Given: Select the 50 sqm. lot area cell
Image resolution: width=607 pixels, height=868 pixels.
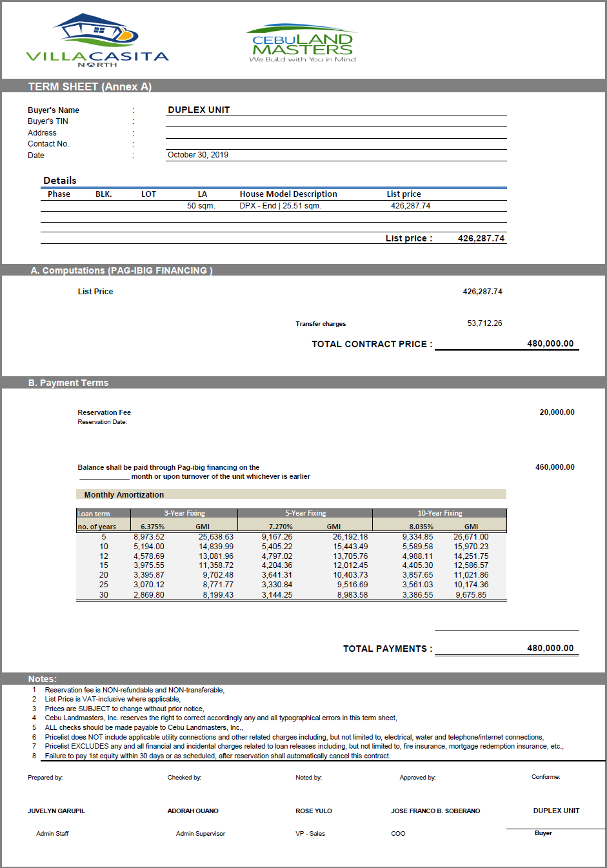Looking at the screenshot, I should pyautogui.click(x=201, y=206).
